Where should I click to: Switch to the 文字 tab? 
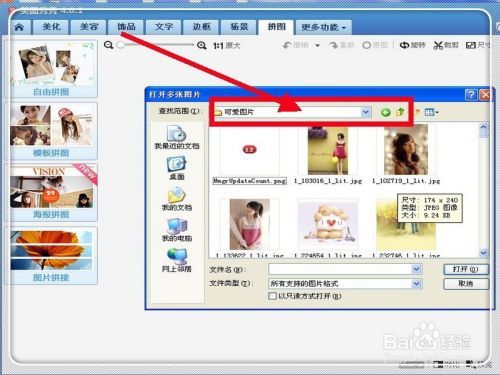pos(164,27)
